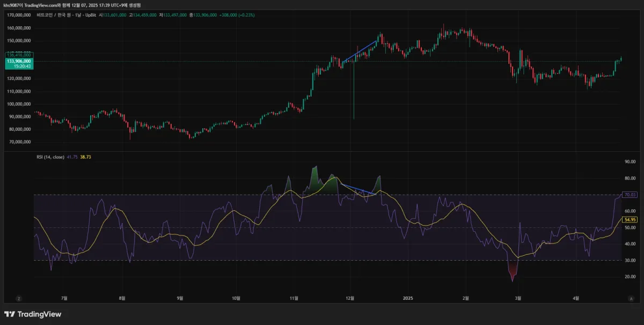This screenshot has width=644, height=325.
Task: Click the RSI 41.75 purple legend value
Action: [71, 157]
